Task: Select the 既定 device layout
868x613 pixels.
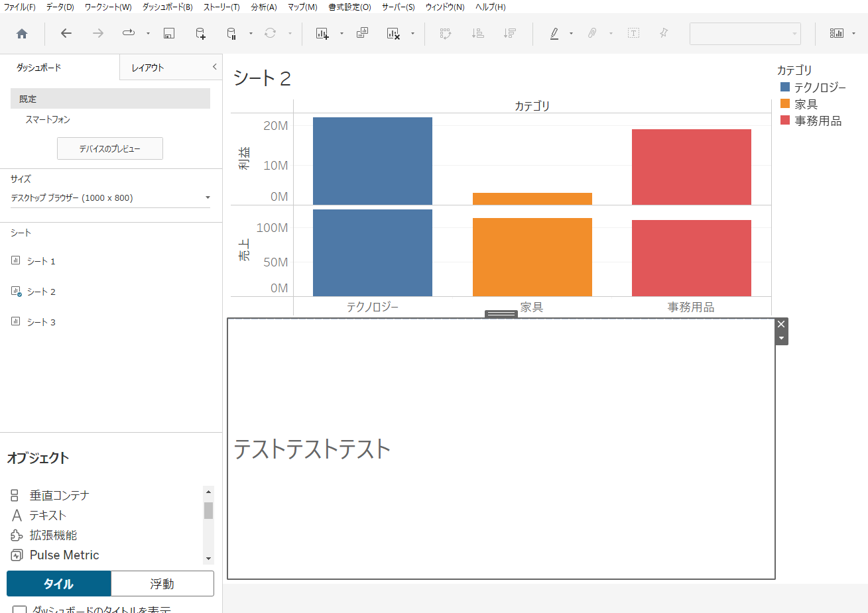Action: point(110,99)
